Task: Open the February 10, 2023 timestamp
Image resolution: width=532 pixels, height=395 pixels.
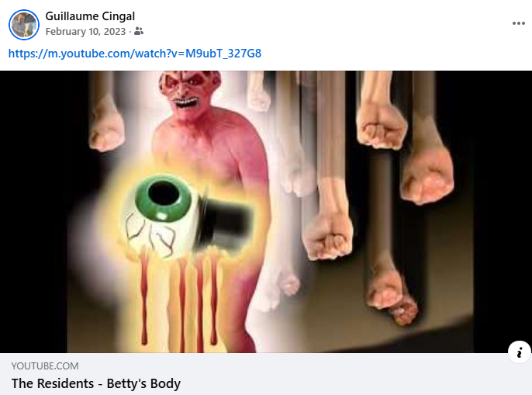Action: click(85, 32)
